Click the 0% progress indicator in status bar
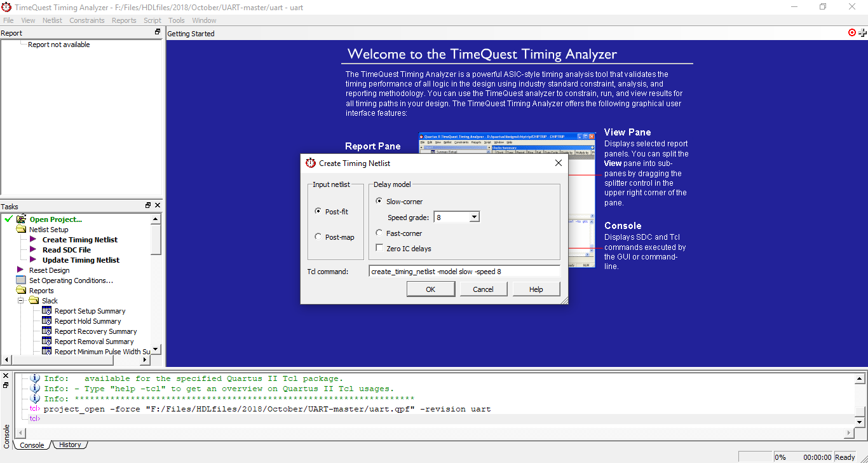The width and height of the screenshot is (868, 463). coord(780,457)
